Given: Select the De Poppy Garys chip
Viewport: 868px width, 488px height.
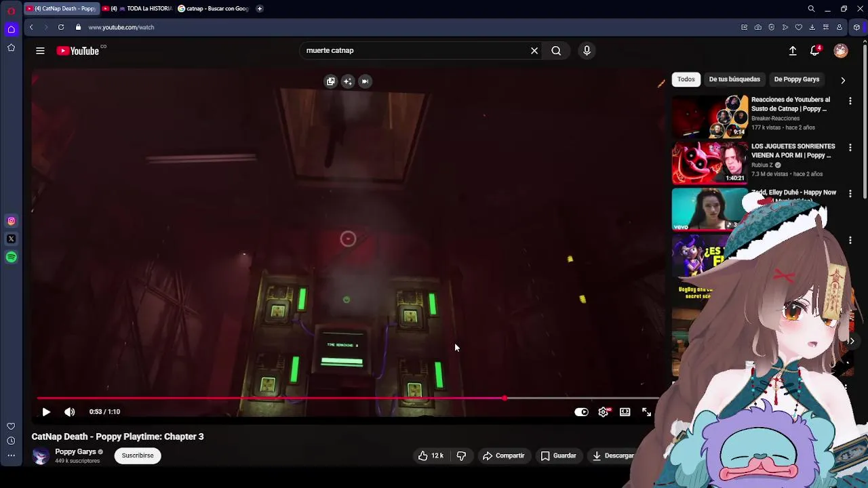Looking at the screenshot, I should [797, 79].
